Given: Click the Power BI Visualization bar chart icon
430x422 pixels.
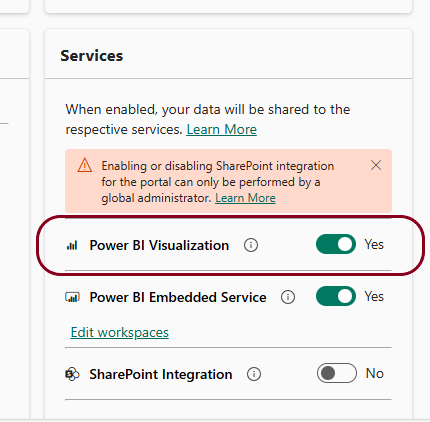Looking at the screenshot, I should pyautogui.click(x=72, y=246).
